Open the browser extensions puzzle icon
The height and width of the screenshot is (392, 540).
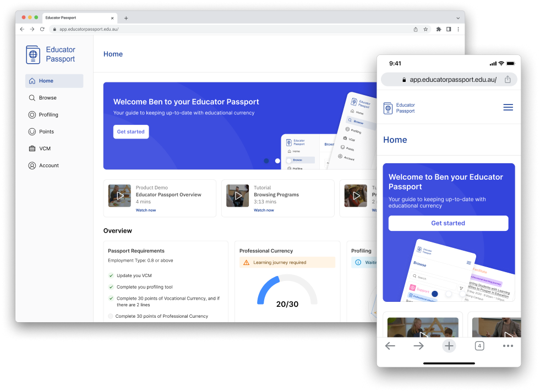click(x=439, y=29)
